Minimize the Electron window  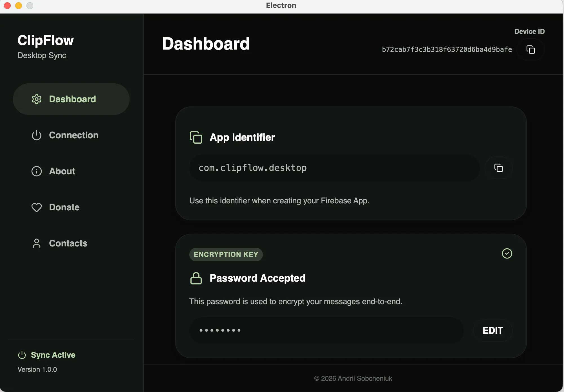click(x=19, y=6)
